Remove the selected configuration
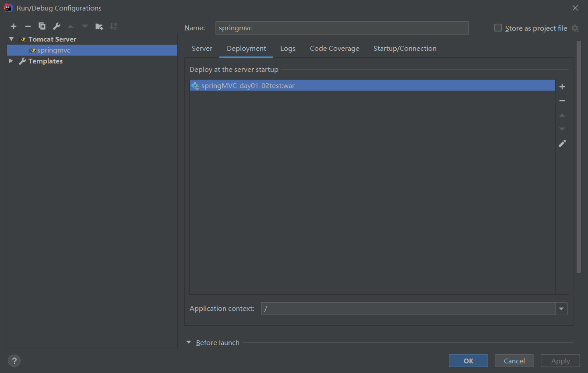Screen dimensions: 588x373 point(28,26)
